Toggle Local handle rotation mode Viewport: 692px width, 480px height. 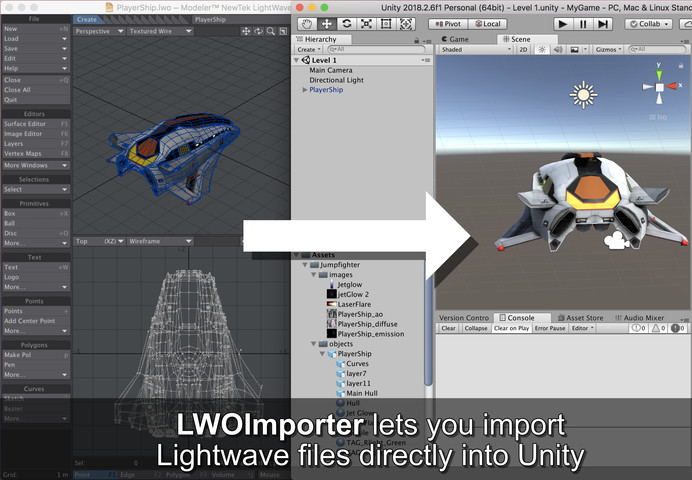[x=488, y=24]
